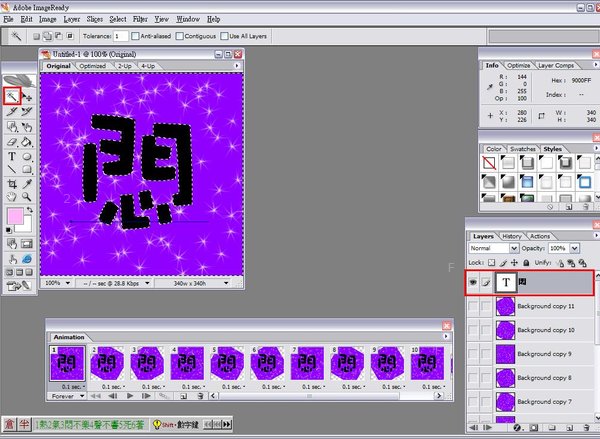Select the Magic Wand tool

[12, 97]
